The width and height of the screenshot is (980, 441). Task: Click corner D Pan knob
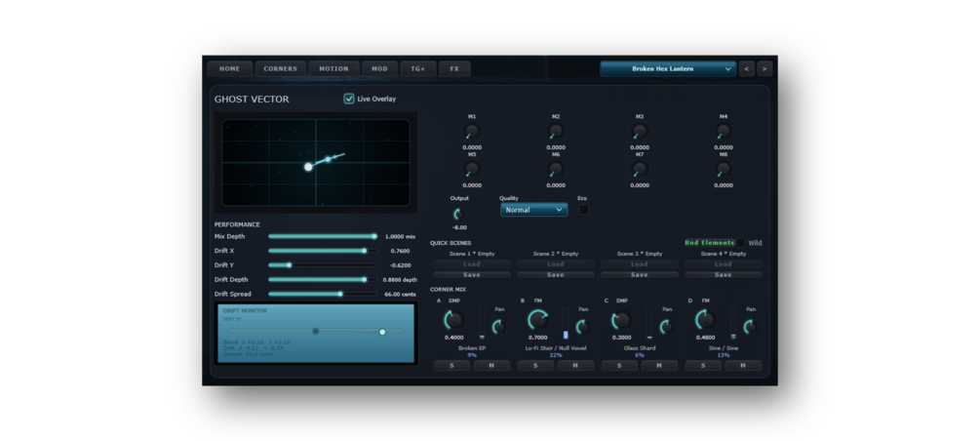750,327
